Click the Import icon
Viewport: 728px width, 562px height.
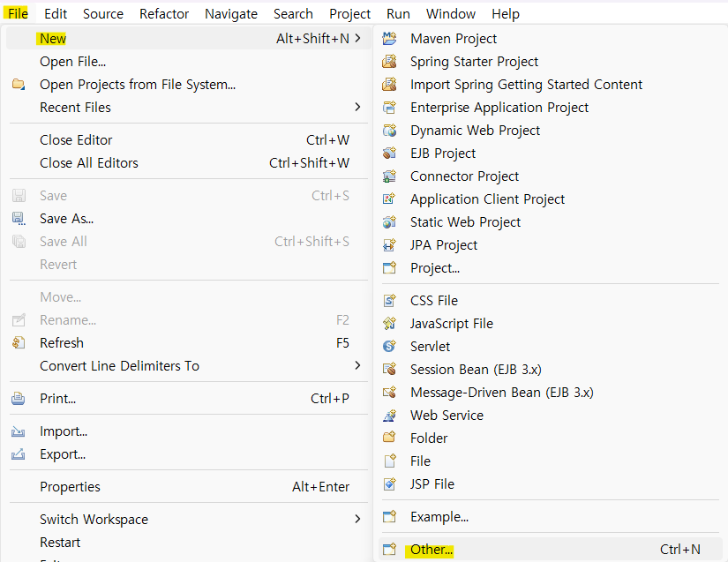click(19, 431)
